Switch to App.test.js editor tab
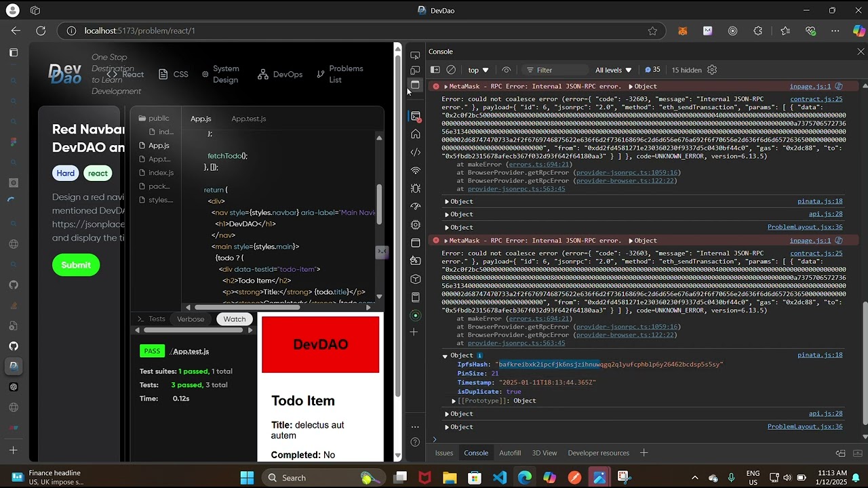 [x=248, y=119]
